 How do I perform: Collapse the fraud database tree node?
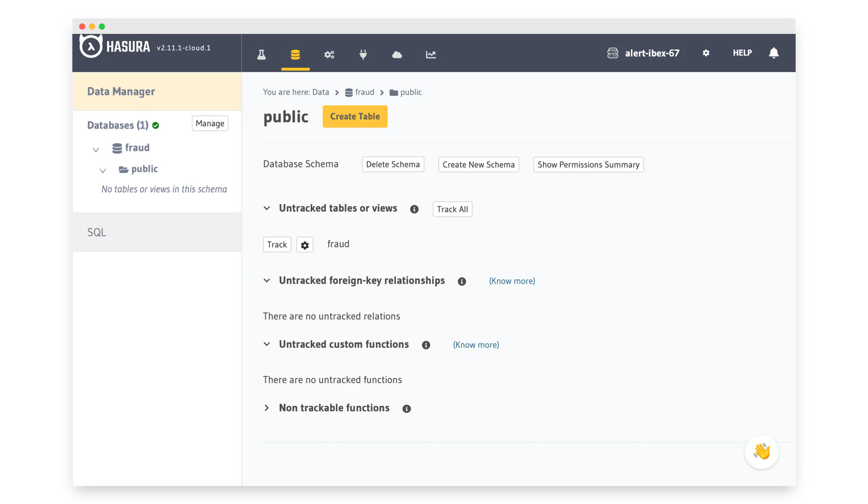coord(95,150)
